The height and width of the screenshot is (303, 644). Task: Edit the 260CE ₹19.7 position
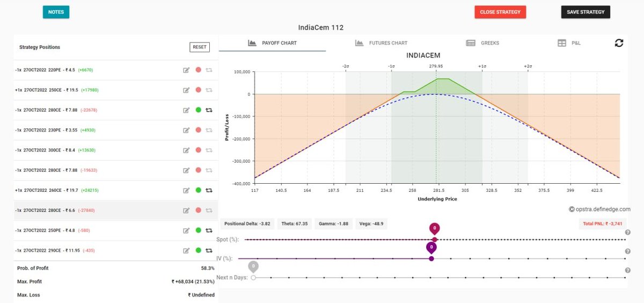[x=186, y=190]
